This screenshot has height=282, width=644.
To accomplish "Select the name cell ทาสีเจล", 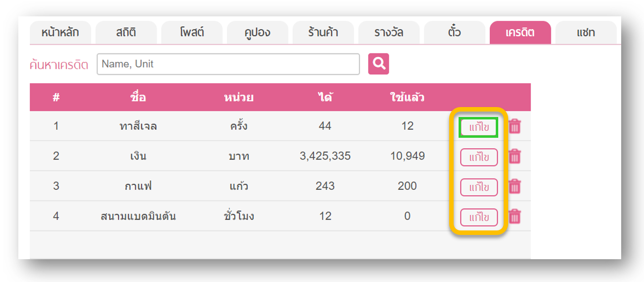I will (x=138, y=126).
